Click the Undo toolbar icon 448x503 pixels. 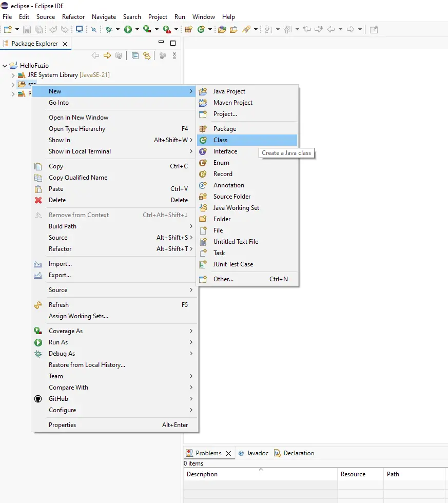click(53, 30)
